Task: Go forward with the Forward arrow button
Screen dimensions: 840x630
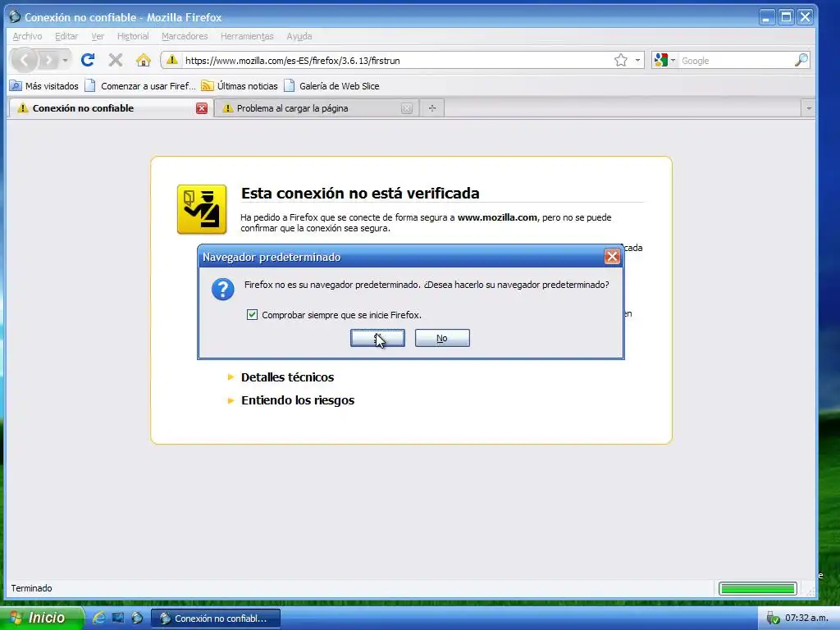Action: 48,60
